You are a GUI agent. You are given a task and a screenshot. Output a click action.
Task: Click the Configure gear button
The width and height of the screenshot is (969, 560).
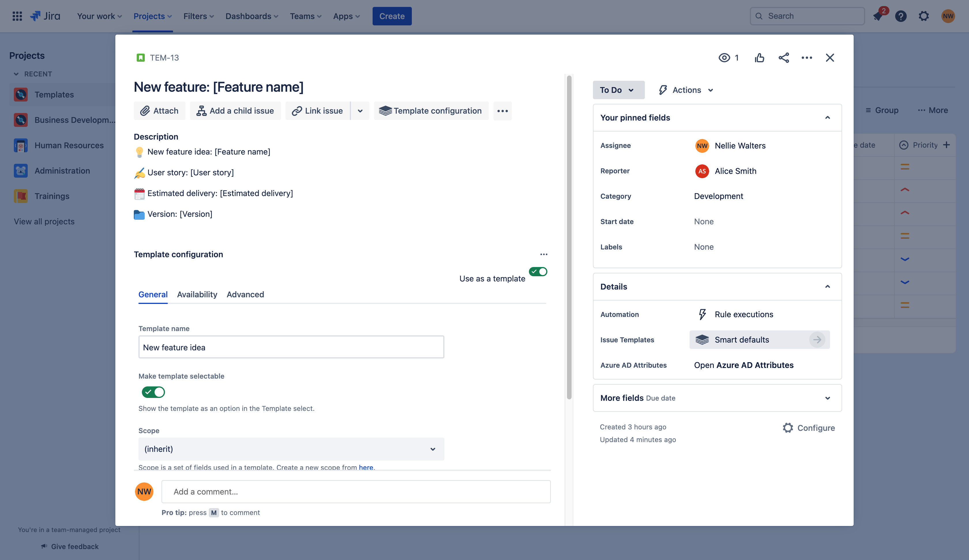[x=809, y=428]
